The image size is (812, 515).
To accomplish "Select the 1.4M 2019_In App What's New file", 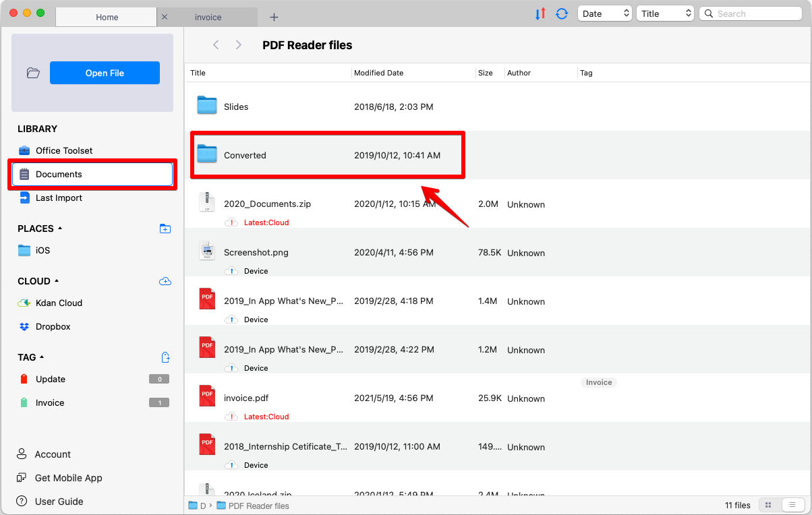I will (498, 301).
